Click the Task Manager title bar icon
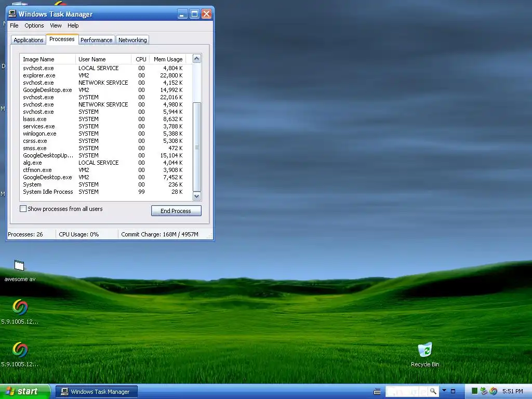 [x=12, y=14]
